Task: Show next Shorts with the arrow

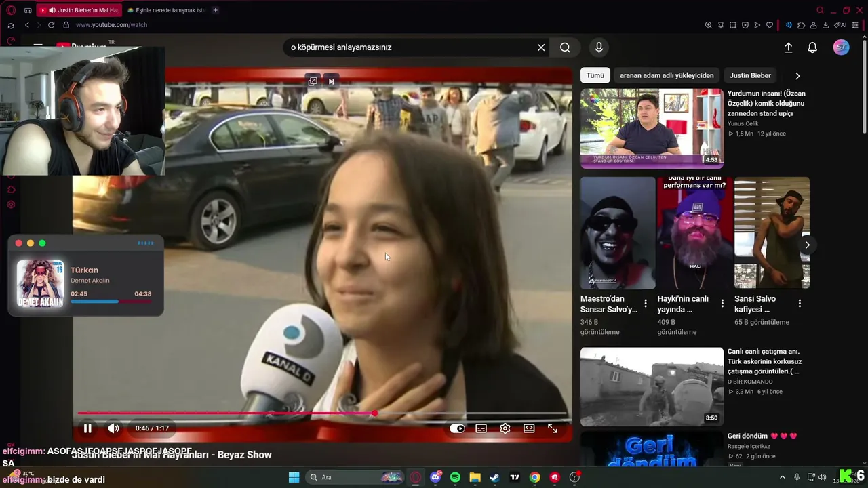Action: point(807,245)
